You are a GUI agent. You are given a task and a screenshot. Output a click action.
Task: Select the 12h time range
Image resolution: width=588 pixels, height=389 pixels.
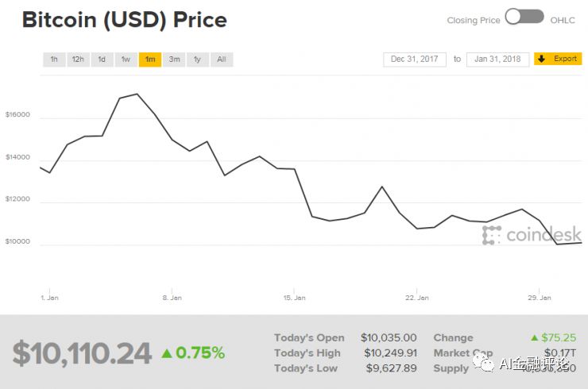pyautogui.click(x=78, y=60)
